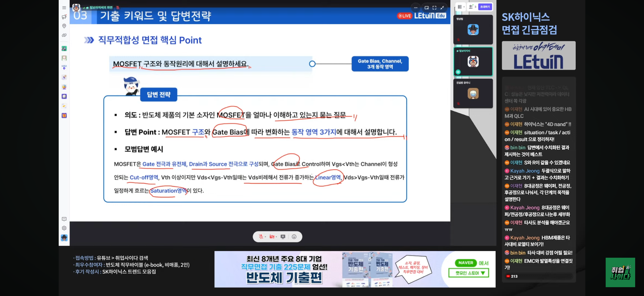Expand microphone options dropdown arrow
The height and width of the screenshot is (296, 644).
pos(265,237)
